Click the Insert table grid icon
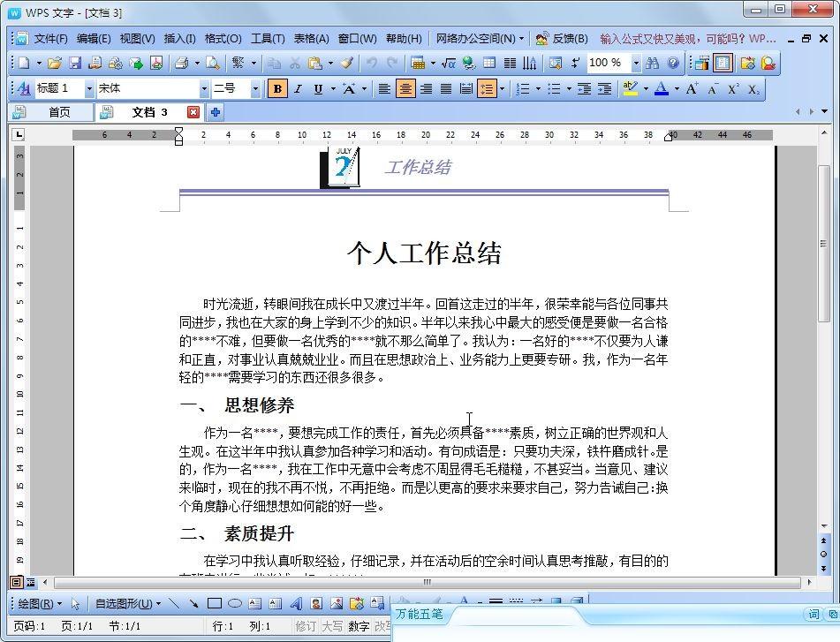This screenshot has height=642, width=840. (x=489, y=64)
